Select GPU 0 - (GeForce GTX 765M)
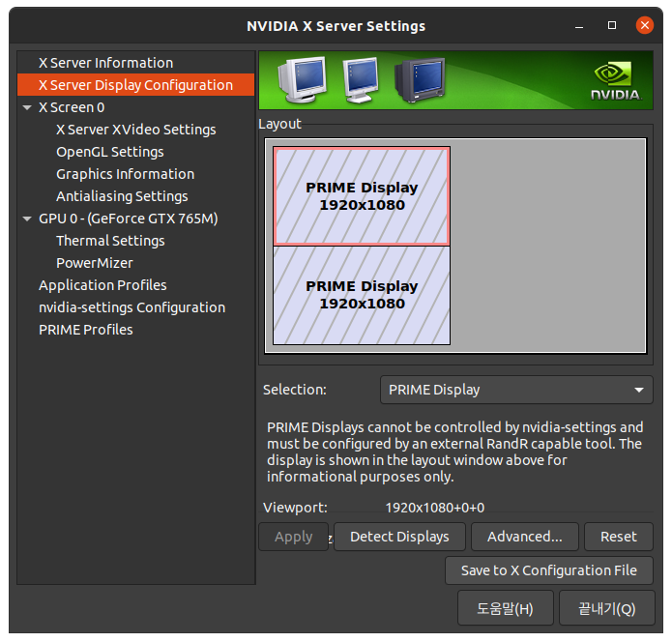Screen dimensions: 672x642 click(129, 219)
